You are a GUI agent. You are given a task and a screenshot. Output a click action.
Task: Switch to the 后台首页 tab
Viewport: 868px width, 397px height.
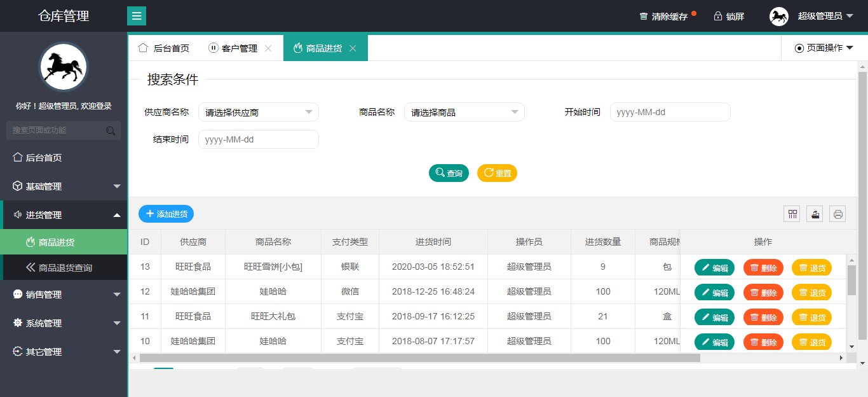click(x=164, y=48)
